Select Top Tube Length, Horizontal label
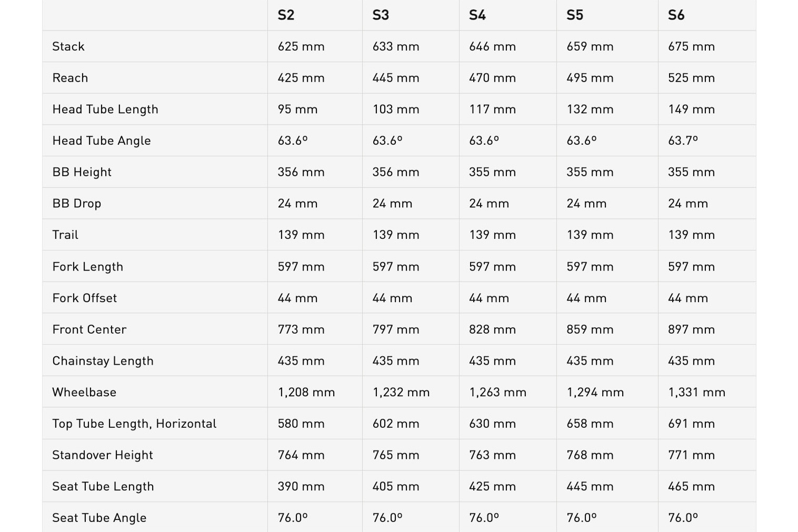Viewport: 798px width, 532px height. [x=134, y=424]
